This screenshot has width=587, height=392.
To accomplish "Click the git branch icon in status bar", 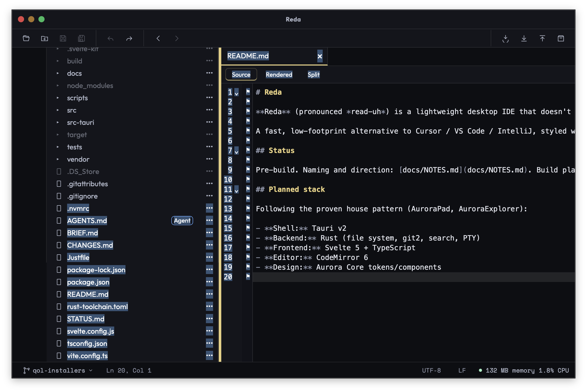I will click(x=26, y=371).
